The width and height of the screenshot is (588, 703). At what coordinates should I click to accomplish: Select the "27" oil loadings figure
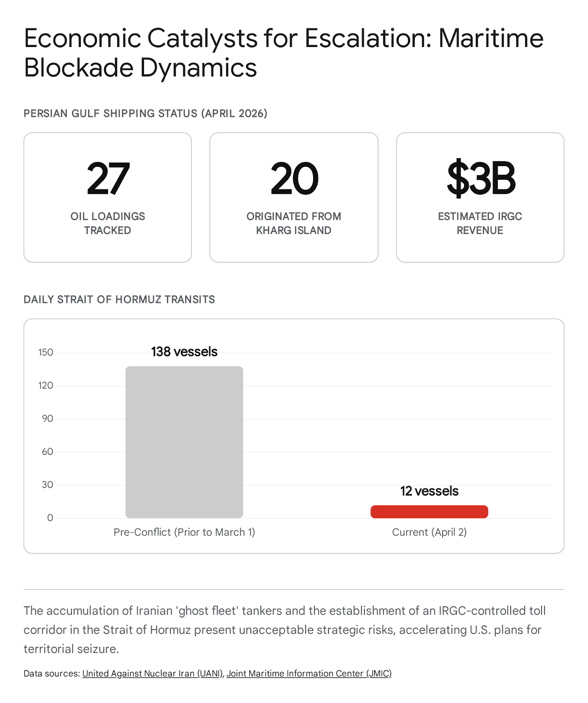coord(108,179)
